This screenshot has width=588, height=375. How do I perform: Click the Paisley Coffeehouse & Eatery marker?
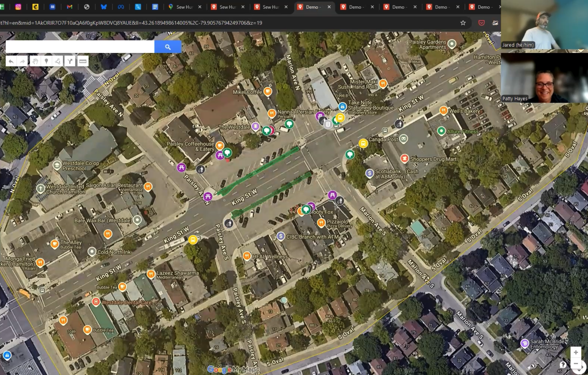click(219, 145)
